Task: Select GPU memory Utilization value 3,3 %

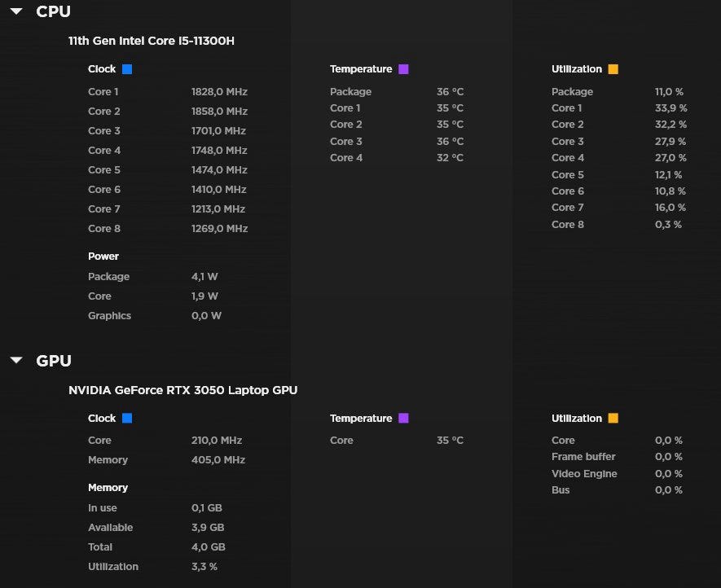Action: click(x=204, y=567)
